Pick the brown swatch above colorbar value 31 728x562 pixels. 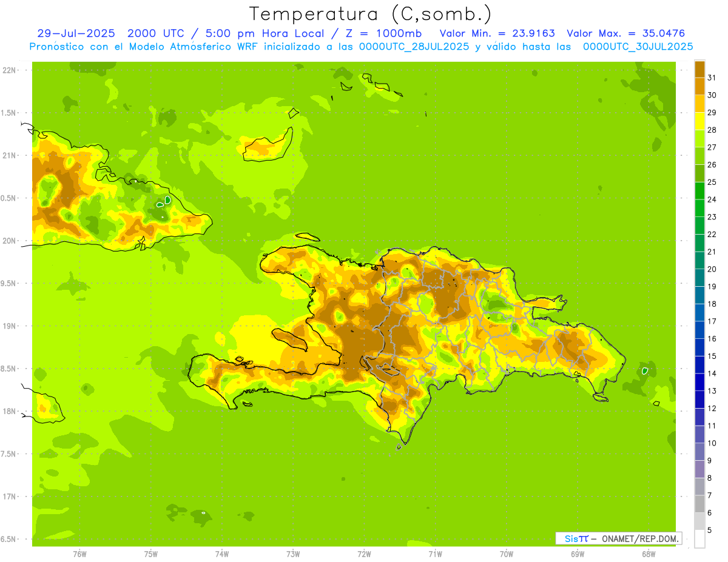coord(699,69)
